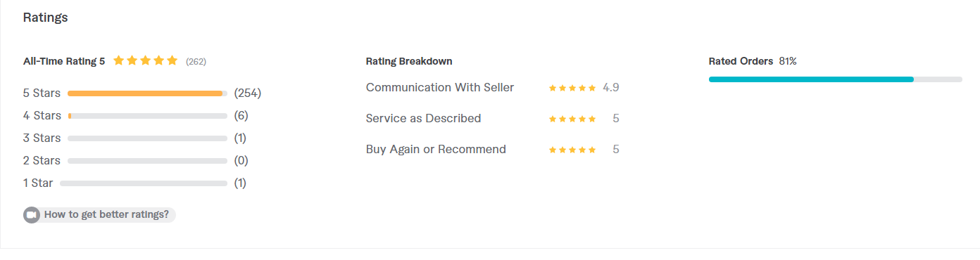The height and width of the screenshot is (260, 980).
Task: Click the (254) five-star review count
Action: (248, 93)
